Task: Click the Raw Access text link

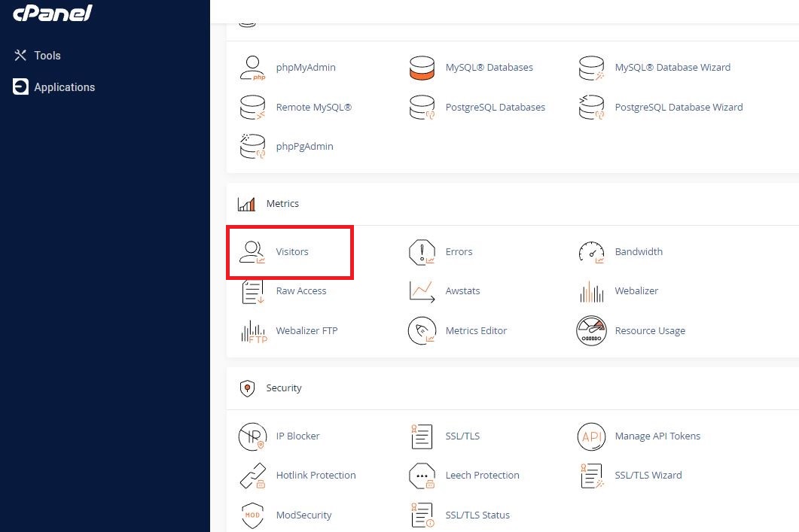Action: (x=301, y=291)
